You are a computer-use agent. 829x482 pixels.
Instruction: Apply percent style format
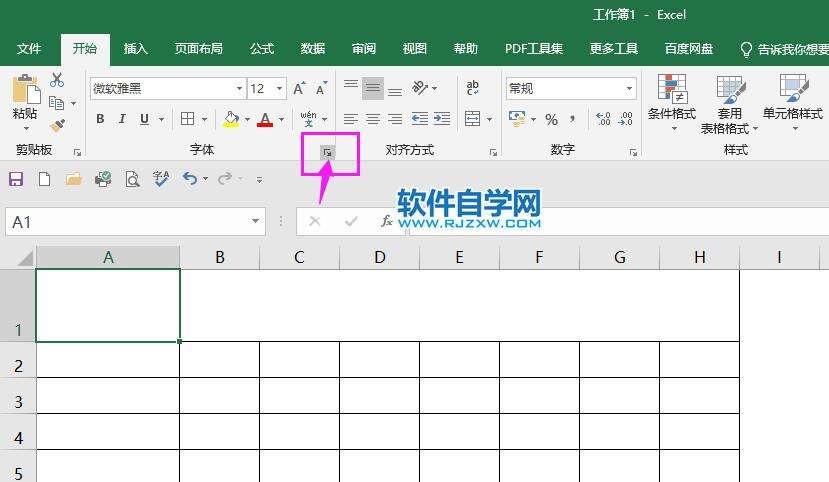(x=551, y=119)
